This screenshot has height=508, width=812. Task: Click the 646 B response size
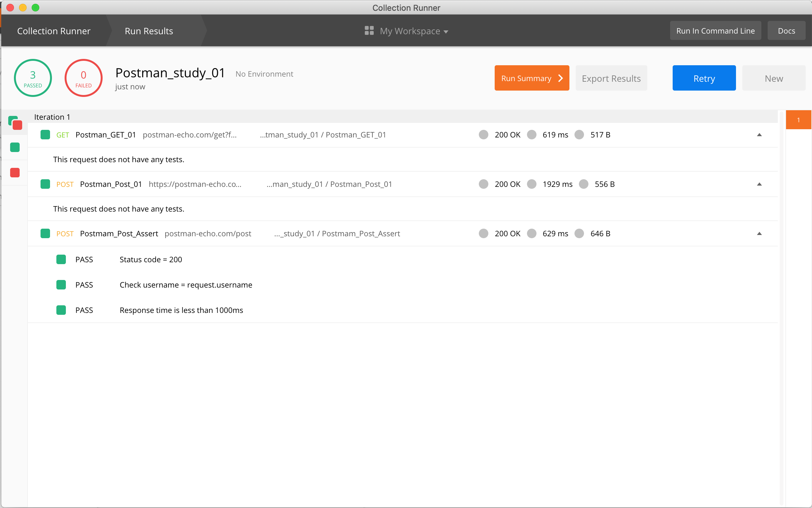[600, 233]
